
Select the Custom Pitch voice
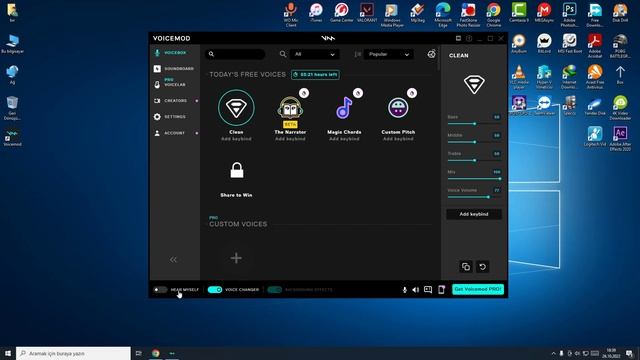(398, 108)
